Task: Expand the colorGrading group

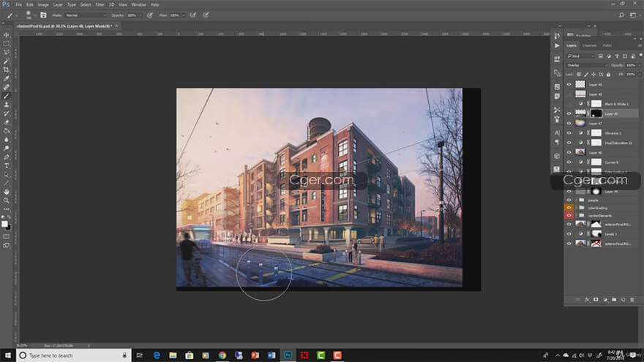Action: [x=576, y=208]
